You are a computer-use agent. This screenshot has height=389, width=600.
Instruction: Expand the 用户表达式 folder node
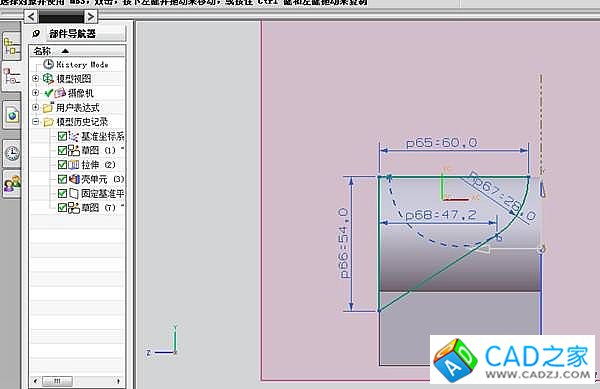tap(35, 107)
